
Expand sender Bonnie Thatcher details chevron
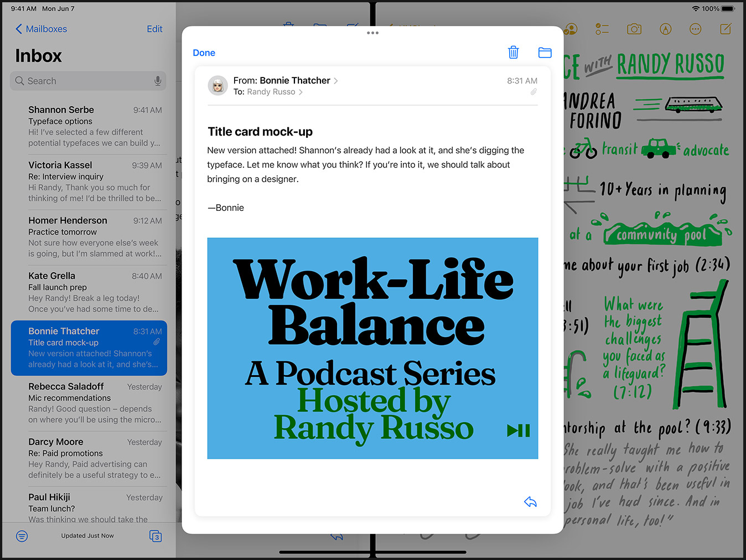(x=336, y=81)
